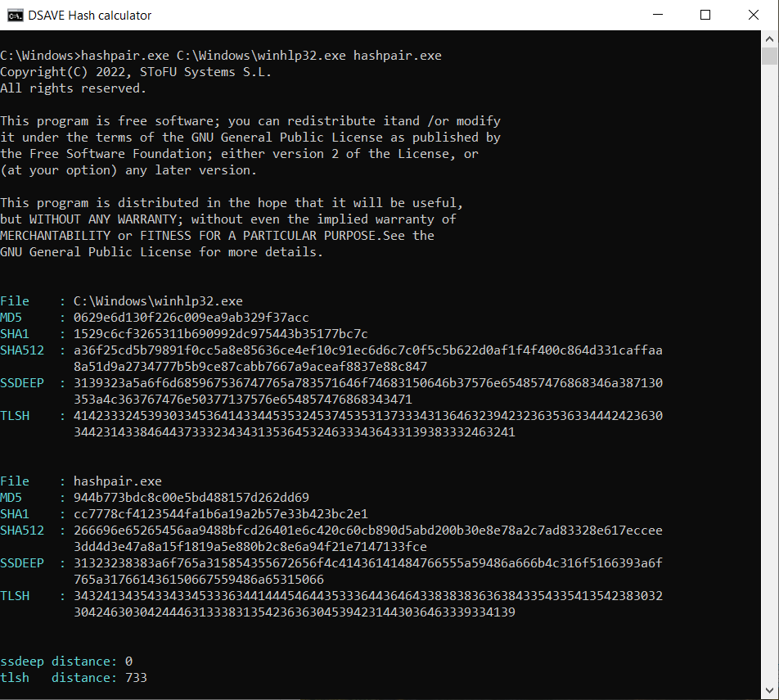Screen dimensions: 779x700
Task: Click the empty scrollbar track below the thumb
Action: click(x=769, y=368)
